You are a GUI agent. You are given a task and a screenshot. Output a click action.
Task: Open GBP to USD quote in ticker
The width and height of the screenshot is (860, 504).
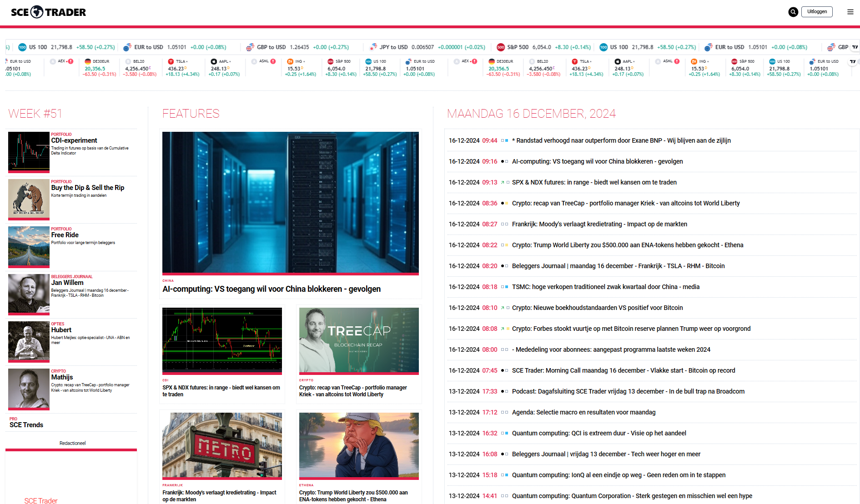[x=297, y=47]
